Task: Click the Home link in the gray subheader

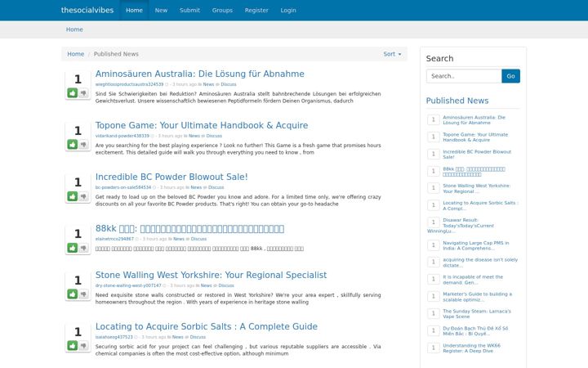Action: (x=74, y=29)
